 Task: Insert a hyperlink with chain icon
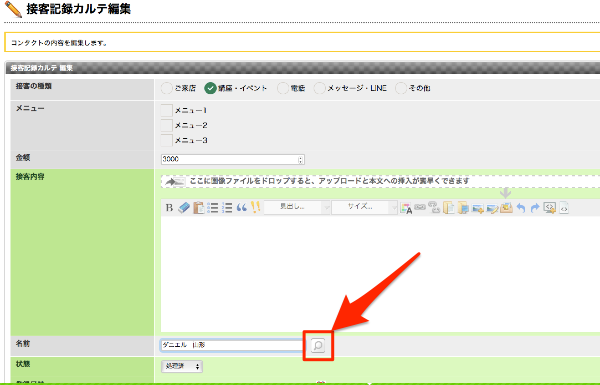(x=420, y=207)
